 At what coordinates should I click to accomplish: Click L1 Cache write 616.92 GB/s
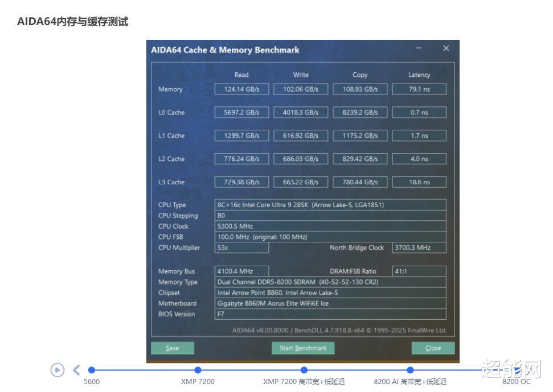pyautogui.click(x=301, y=135)
